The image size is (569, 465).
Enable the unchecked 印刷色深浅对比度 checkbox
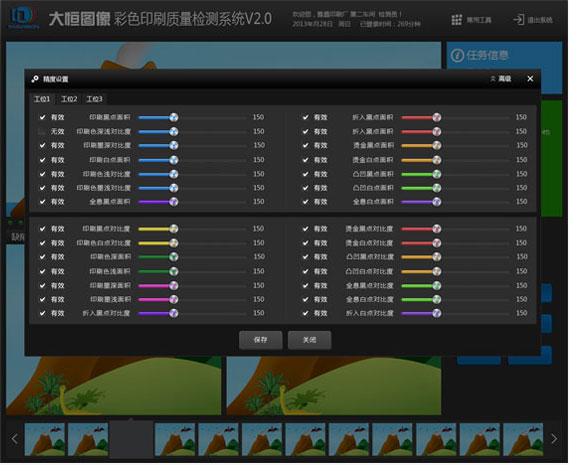[42, 131]
